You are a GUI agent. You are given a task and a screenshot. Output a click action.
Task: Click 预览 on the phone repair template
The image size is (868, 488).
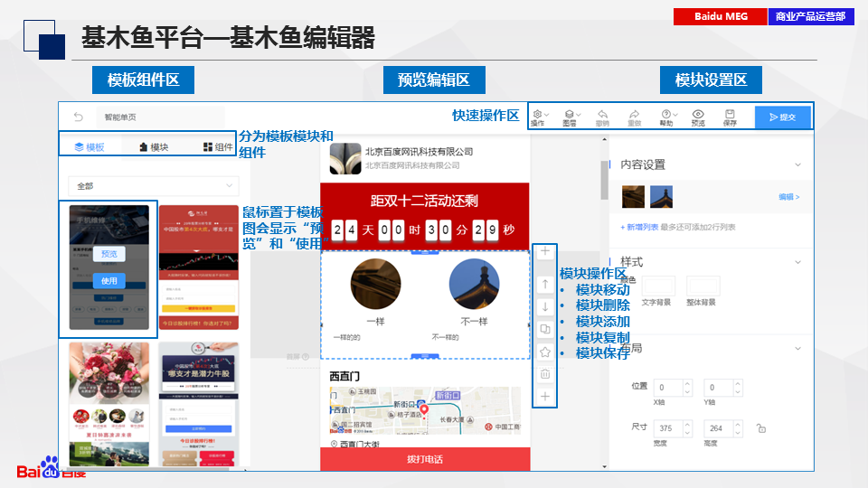(109, 254)
